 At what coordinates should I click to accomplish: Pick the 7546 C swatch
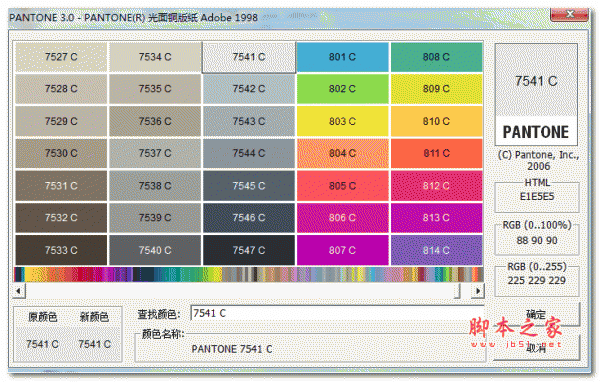pyautogui.click(x=249, y=218)
